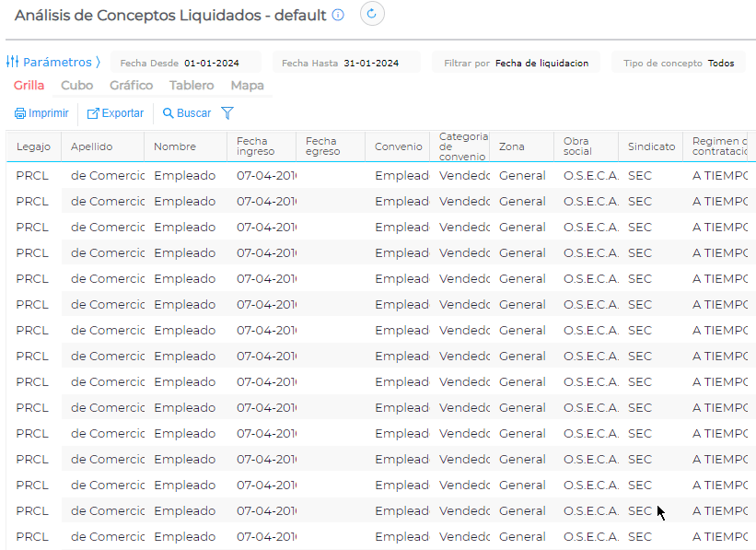Sort by the Fecha ingreso column header

[262, 146]
